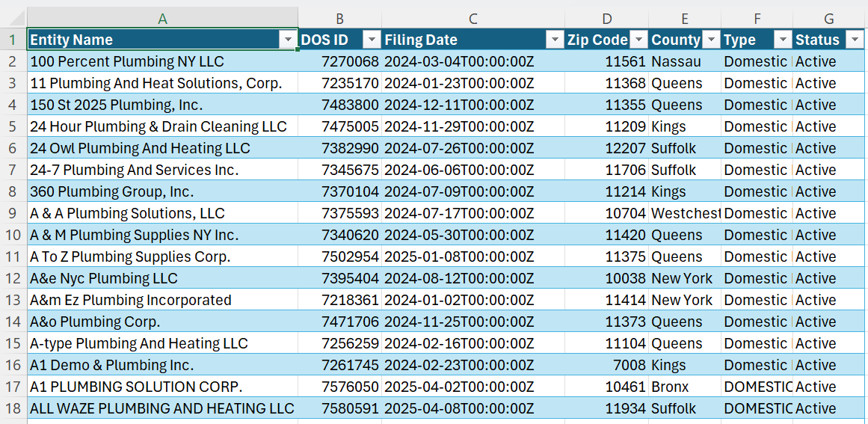Click zip code cell 11561
Viewport: 868px width, 424px height.
(607, 61)
